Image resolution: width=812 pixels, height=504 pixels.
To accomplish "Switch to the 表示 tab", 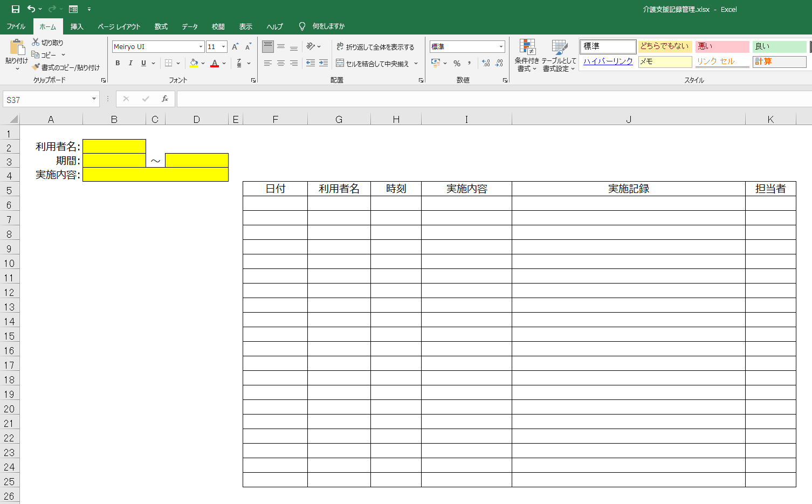I will [246, 26].
